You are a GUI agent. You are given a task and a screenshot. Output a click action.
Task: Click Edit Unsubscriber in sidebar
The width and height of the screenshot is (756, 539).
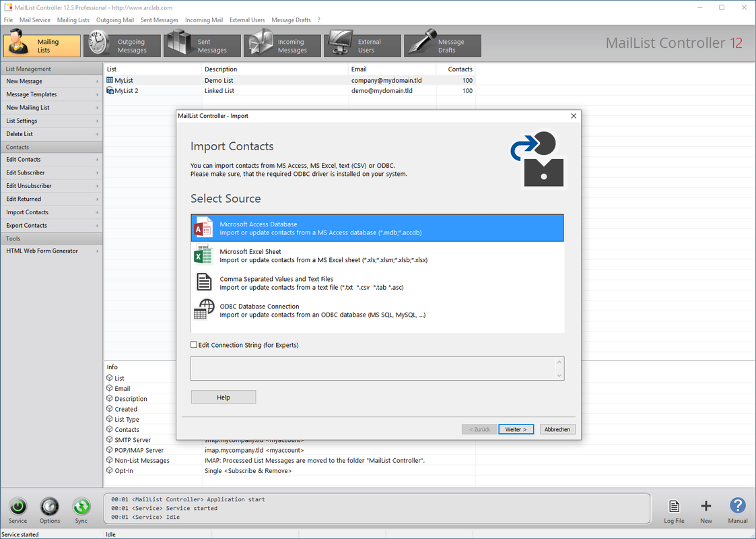tap(51, 186)
